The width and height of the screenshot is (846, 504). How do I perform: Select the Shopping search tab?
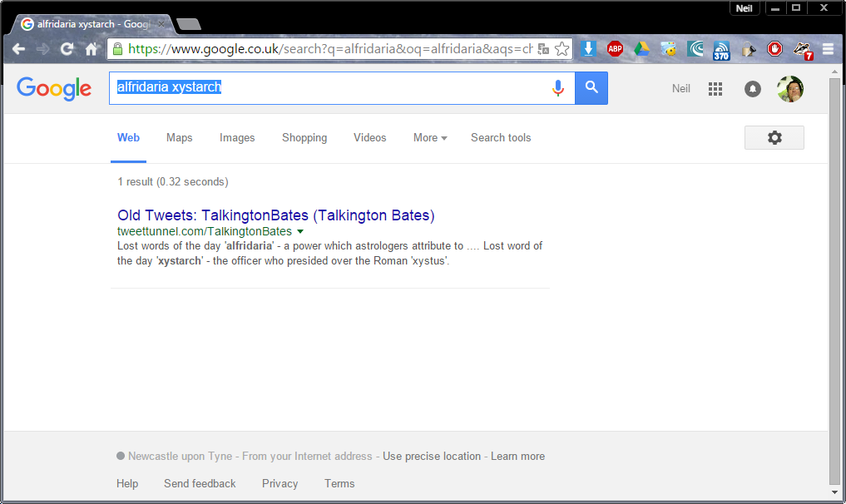click(304, 137)
